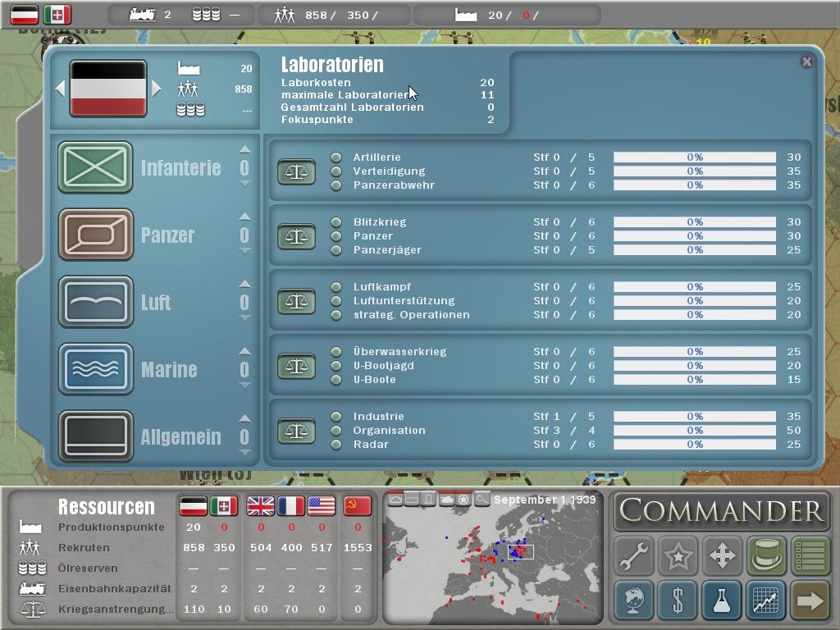Click the top hat diplomacy icon
Viewport: 840px width, 630px height.
pos(765,555)
